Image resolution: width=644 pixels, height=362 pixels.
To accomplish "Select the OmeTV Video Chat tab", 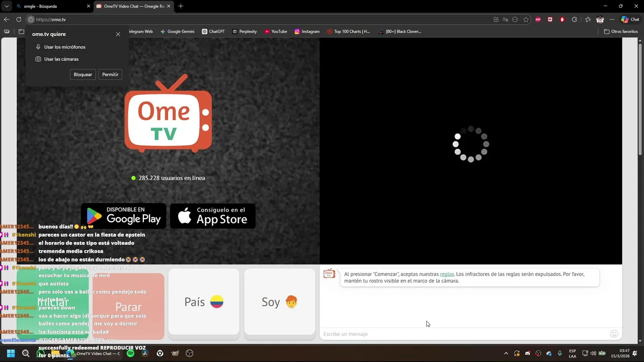I will (x=133, y=6).
